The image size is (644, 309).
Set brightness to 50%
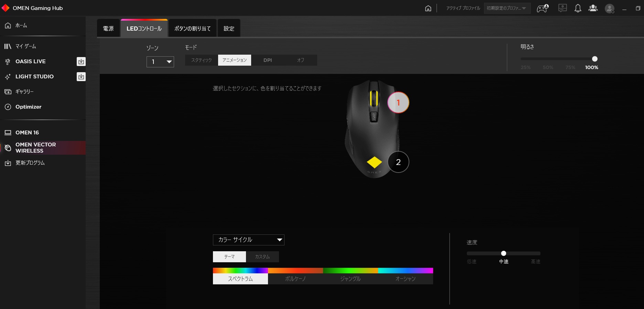pos(548,67)
